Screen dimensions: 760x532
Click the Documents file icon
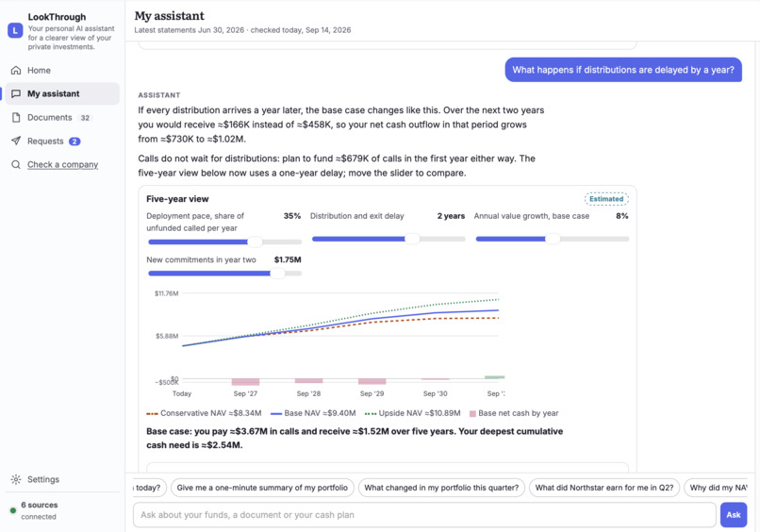(16, 117)
